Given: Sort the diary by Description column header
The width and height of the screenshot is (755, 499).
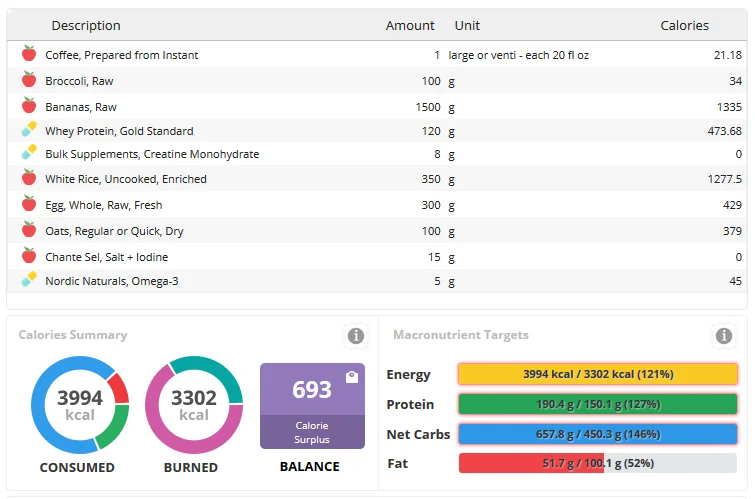Looking at the screenshot, I should [86, 25].
